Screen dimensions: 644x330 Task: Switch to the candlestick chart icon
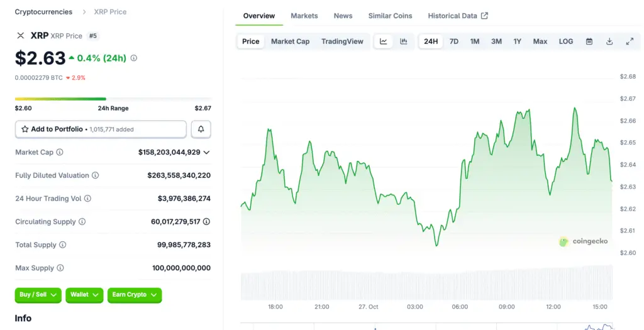click(x=404, y=41)
